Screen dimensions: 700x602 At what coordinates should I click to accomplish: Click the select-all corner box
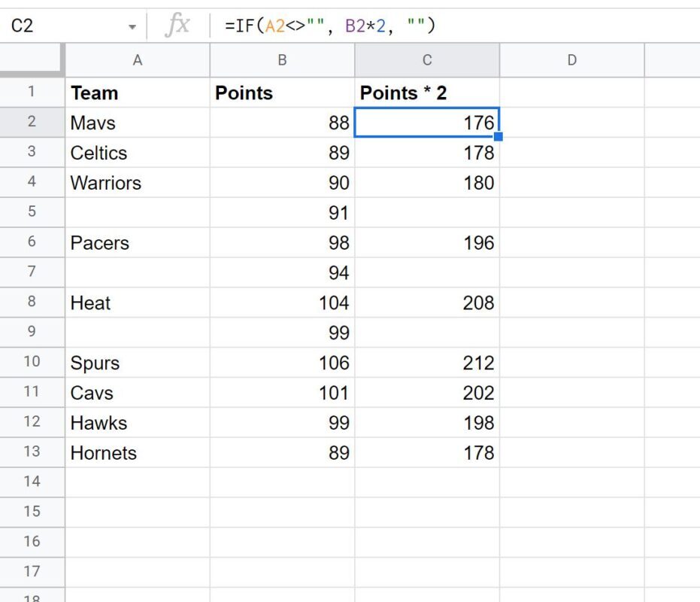32,59
